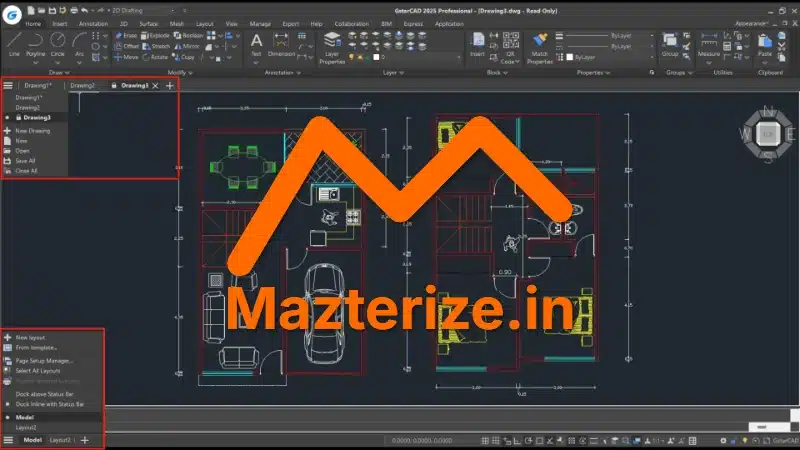Click the QR Code tool
This screenshot has height=450, width=800.
tap(510, 47)
